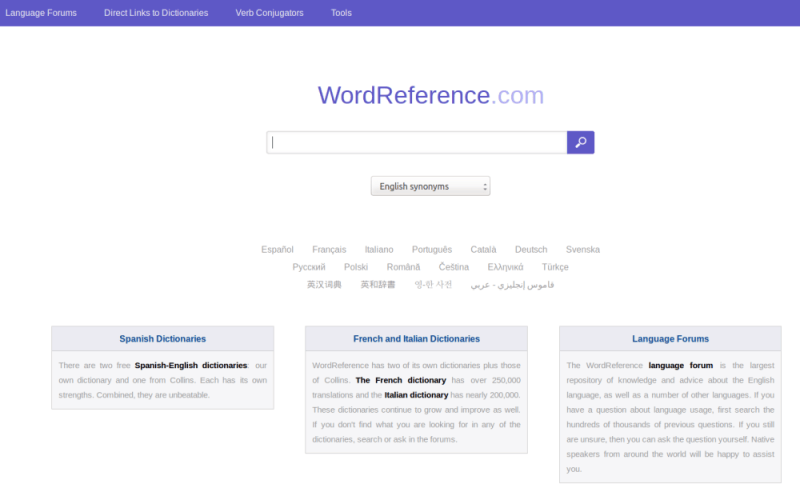Follow the Spanish-English dictionaries bold link
The width and height of the screenshot is (800, 492).
tap(191, 365)
